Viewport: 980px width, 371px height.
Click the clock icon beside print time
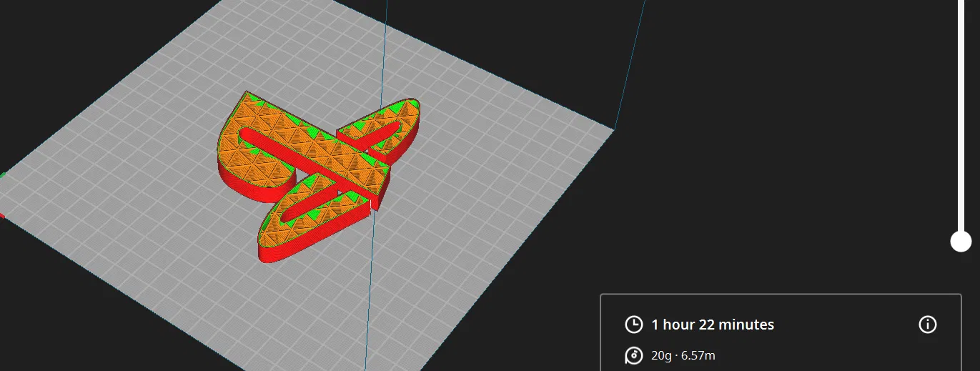click(x=633, y=325)
